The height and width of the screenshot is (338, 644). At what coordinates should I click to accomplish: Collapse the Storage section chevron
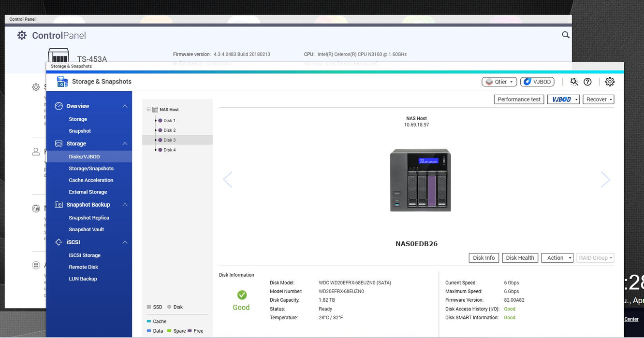coord(125,144)
